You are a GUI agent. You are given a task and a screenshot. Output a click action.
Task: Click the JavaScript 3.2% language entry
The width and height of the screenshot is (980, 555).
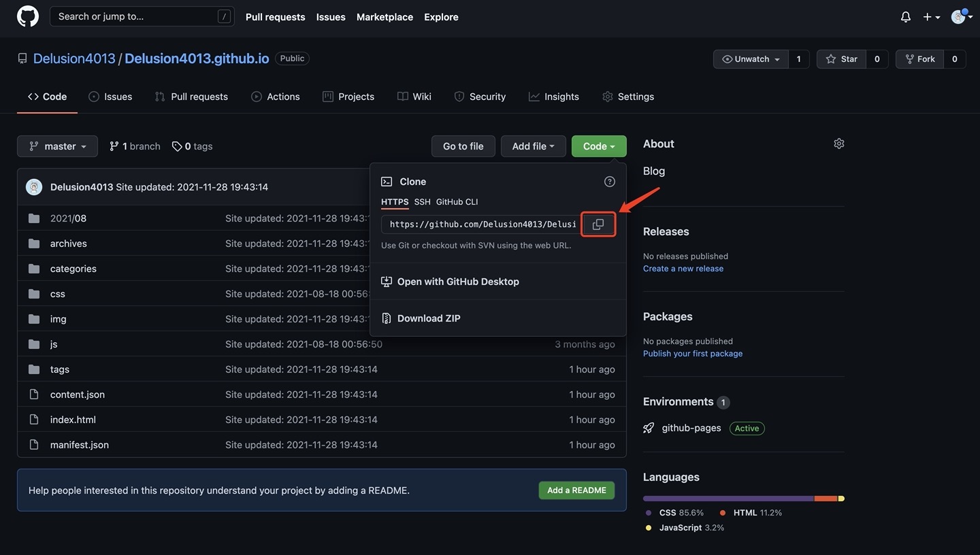tap(685, 528)
